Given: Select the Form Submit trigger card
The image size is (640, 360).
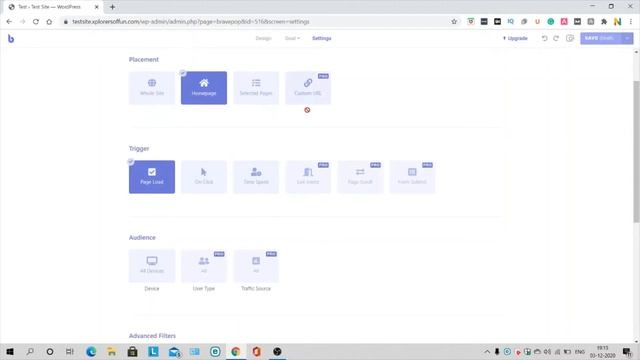Looking at the screenshot, I should [412, 177].
